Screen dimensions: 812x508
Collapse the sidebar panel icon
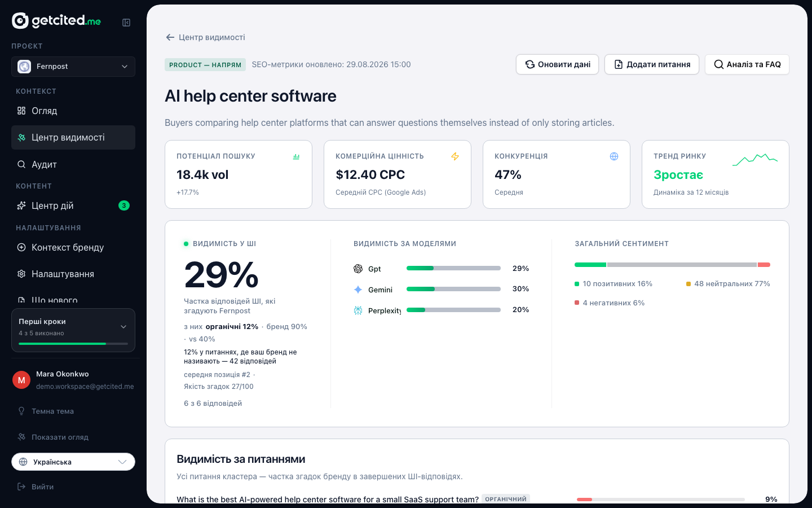tap(126, 23)
